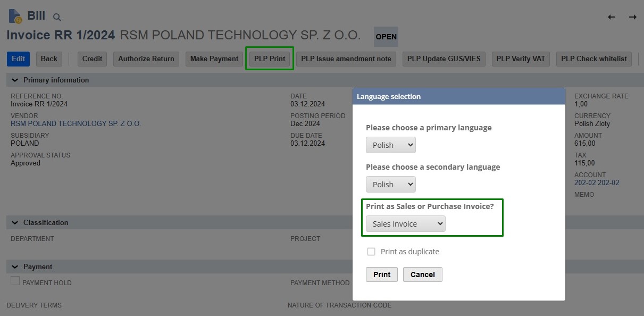Toggle the Payment Hold checkbox
The width and height of the screenshot is (644, 316).
point(15,281)
